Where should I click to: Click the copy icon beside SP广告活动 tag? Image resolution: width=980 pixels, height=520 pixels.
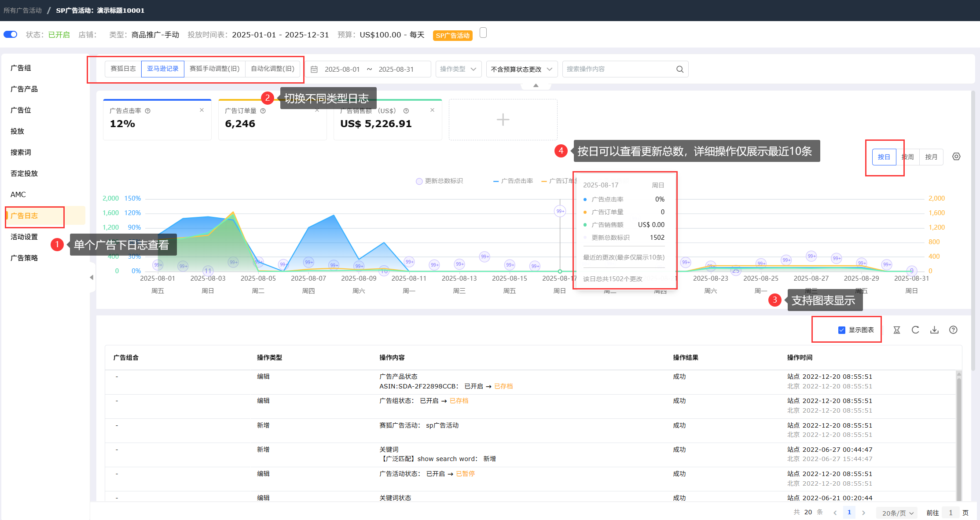click(483, 33)
